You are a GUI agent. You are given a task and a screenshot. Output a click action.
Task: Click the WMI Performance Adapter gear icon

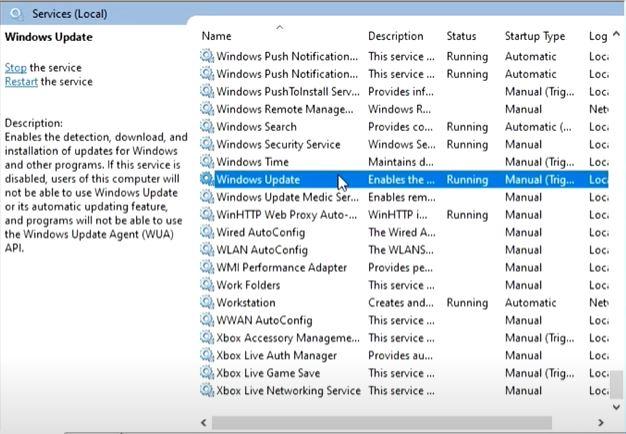coord(207,267)
